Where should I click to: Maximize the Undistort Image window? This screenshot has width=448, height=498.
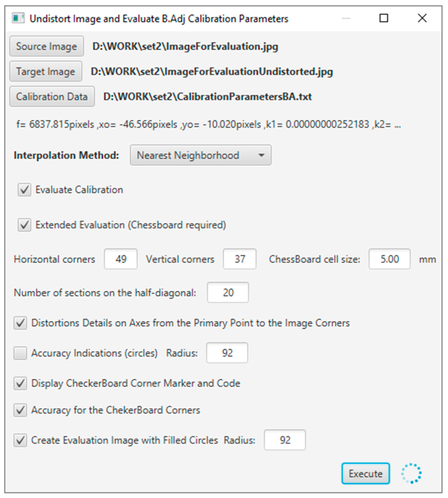tap(384, 18)
